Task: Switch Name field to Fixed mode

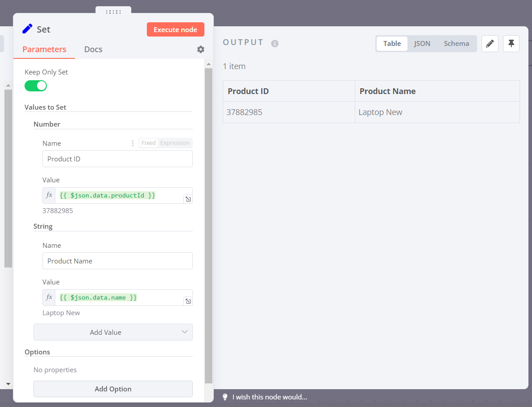Action: (149, 143)
